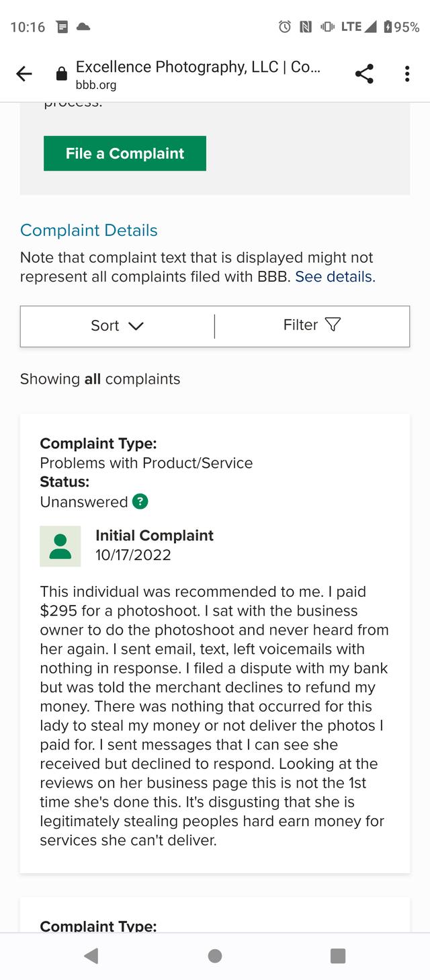Tap the browser back arrow
Image resolution: width=430 pixels, height=980 pixels.
tap(24, 74)
